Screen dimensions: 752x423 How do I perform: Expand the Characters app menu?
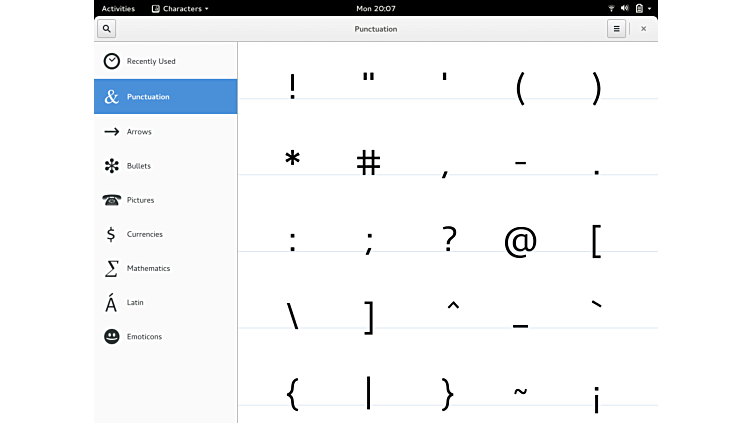pos(180,8)
